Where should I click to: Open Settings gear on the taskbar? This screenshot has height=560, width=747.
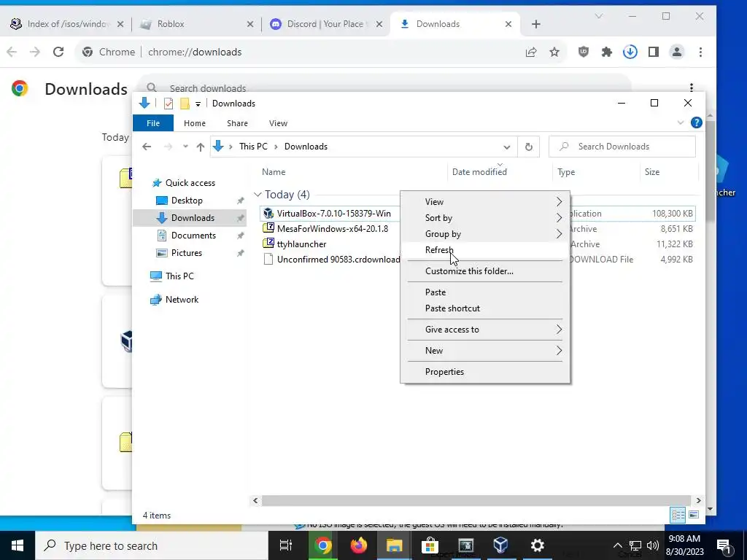coord(537,545)
